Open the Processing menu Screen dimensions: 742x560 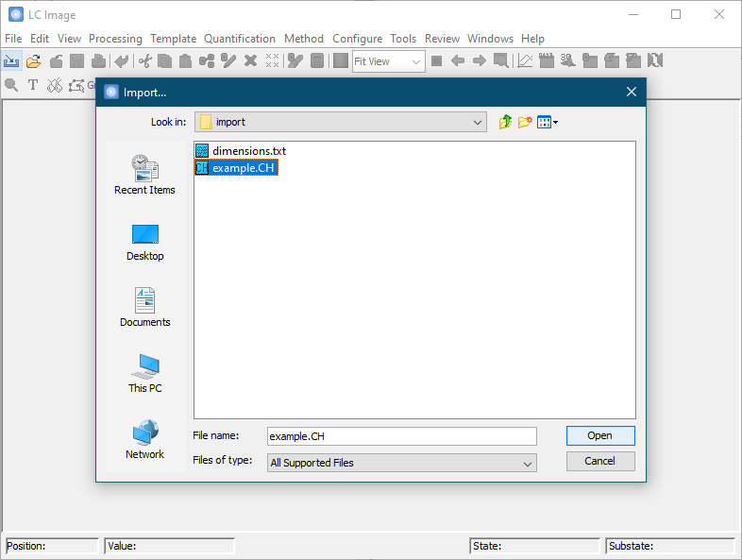pyautogui.click(x=115, y=39)
